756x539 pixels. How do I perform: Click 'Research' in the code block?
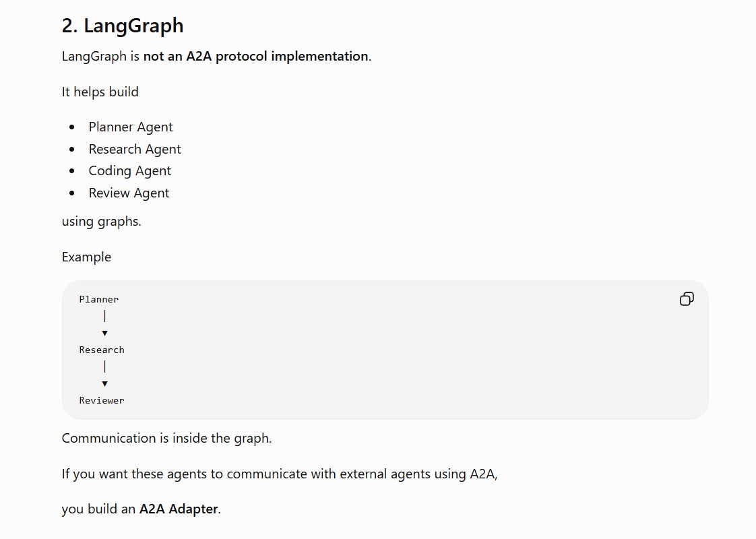pos(102,350)
